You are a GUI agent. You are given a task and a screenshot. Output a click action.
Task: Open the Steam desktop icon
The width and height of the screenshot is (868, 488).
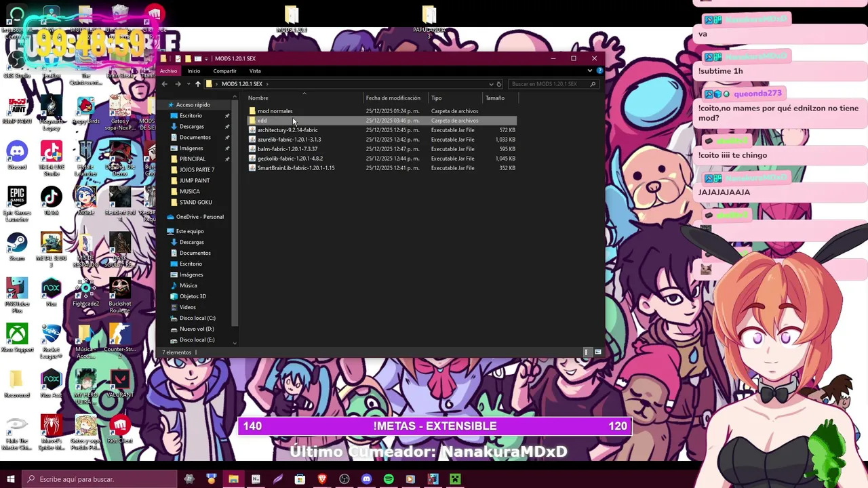(17, 247)
